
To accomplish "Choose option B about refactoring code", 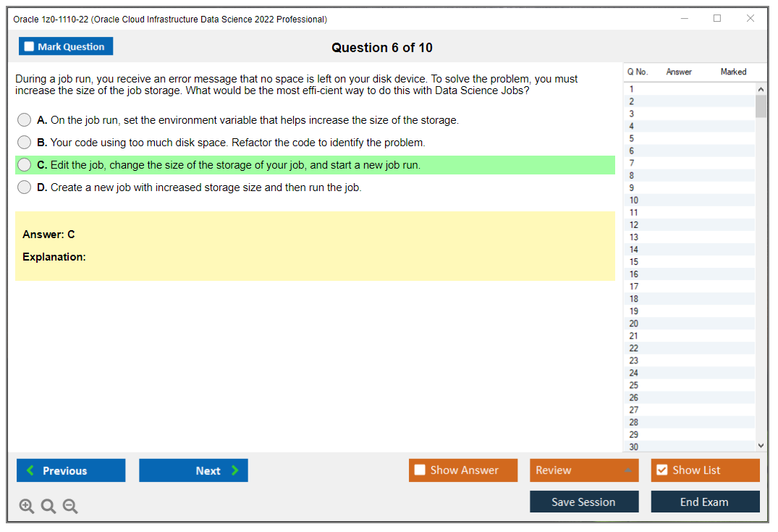I will pyautogui.click(x=25, y=143).
